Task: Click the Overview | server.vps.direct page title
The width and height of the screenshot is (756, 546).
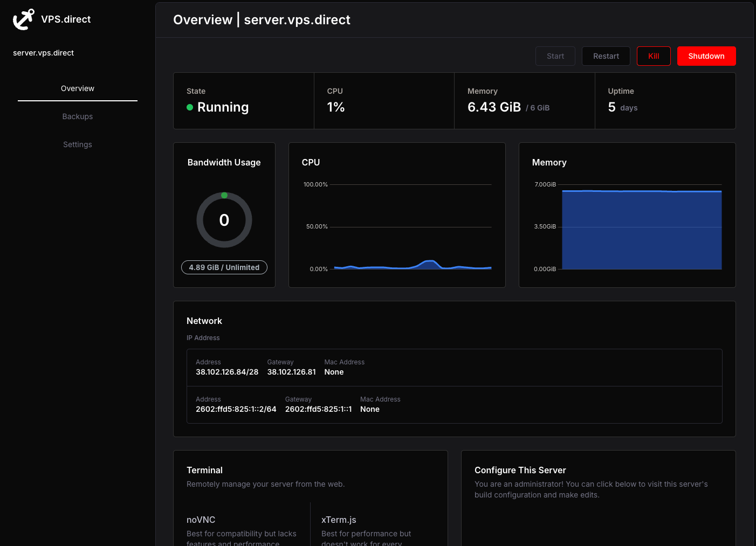Action: 262,20
